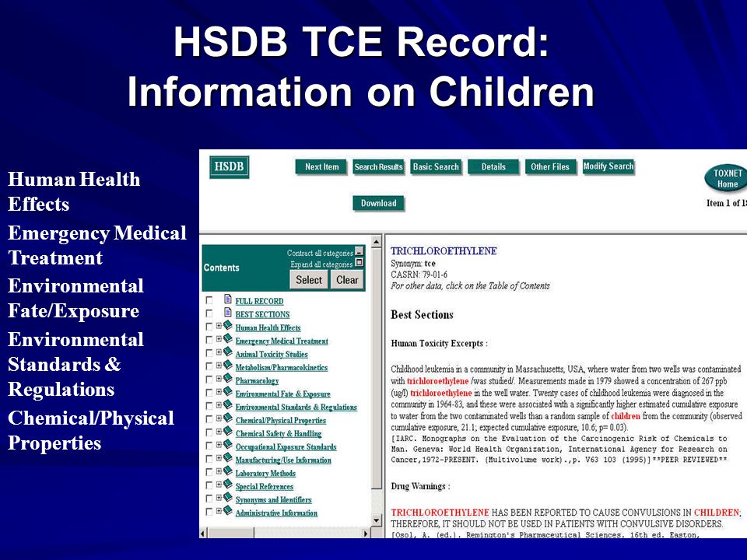The image size is (747, 560).
Task: Tick the Animal Toxicity Studies checkbox
Action: coord(209,353)
